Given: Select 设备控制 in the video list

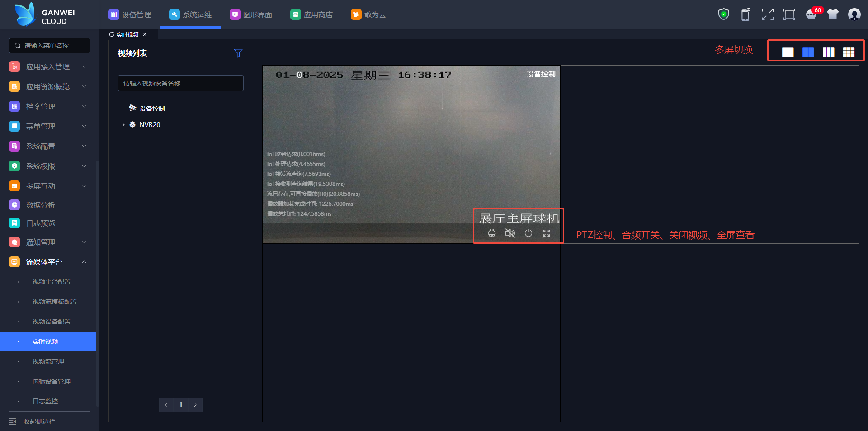Looking at the screenshot, I should [x=152, y=109].
